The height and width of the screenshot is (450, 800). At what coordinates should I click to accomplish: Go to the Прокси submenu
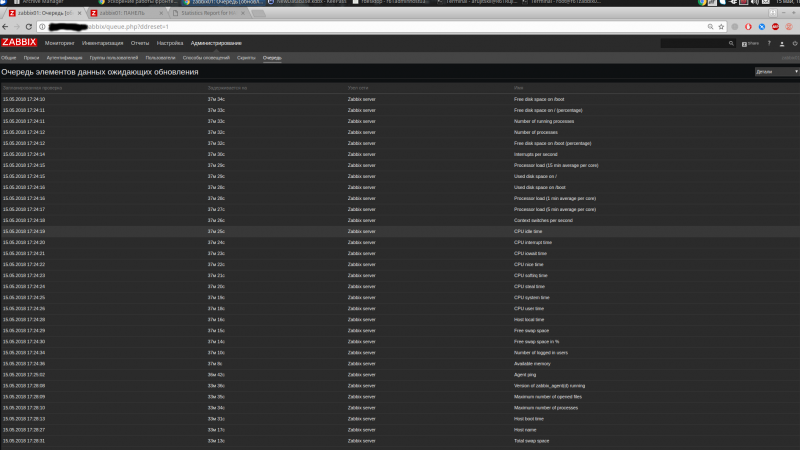coord(31,58)
